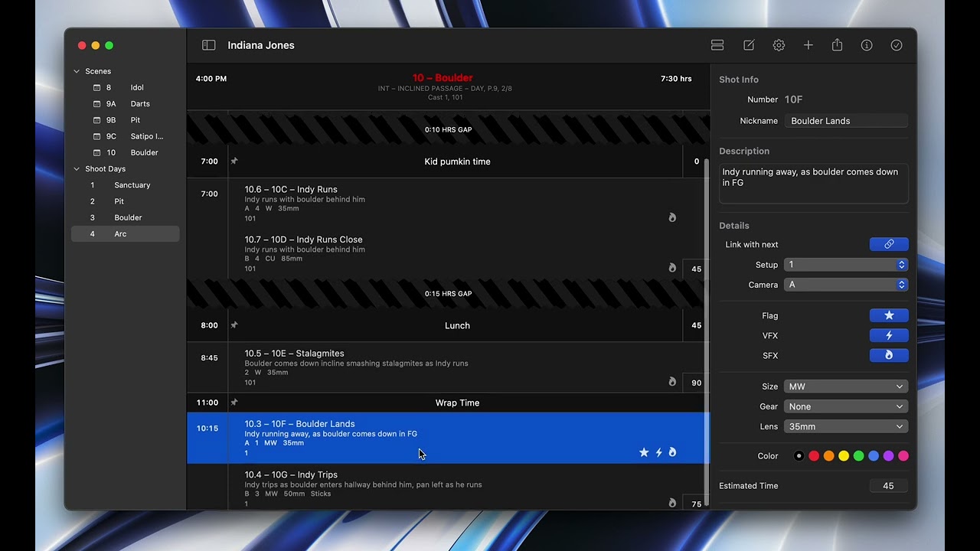Open the settings gear in toolbar

(779, 45)
